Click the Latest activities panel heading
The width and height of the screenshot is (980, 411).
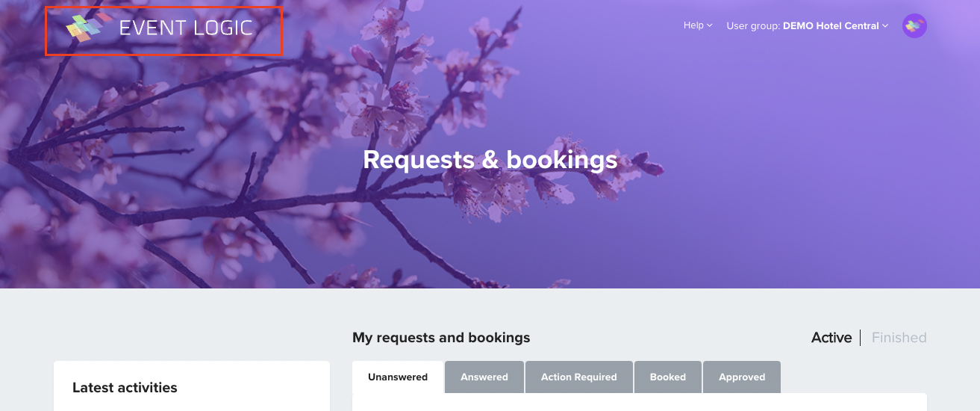(x=125, y=388)
